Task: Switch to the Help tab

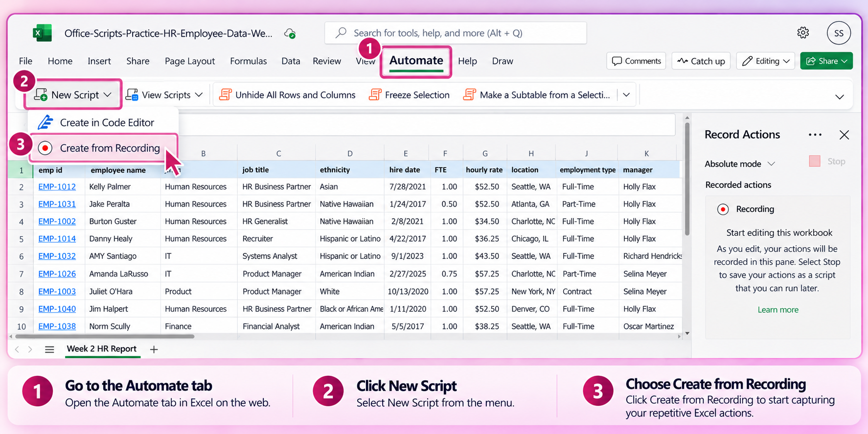Action: [467, 61]
